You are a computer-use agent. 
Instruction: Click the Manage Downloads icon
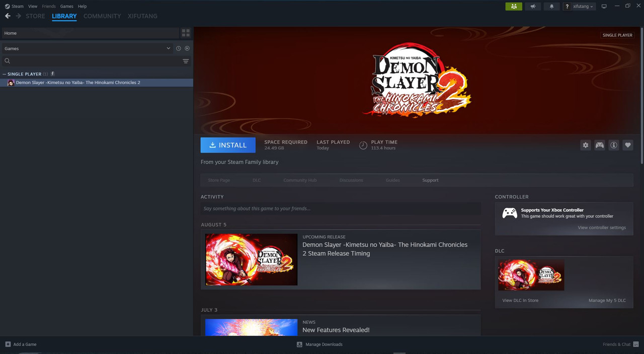(x=299, y=344)
